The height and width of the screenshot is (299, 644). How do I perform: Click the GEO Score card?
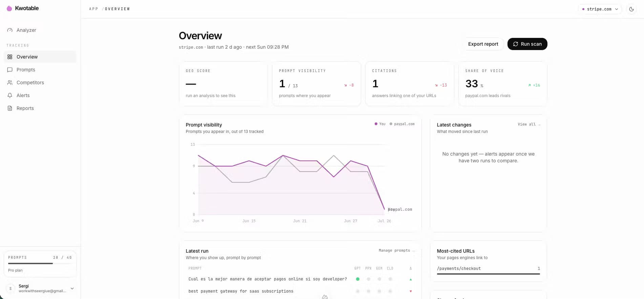click(x=223, y=84)
